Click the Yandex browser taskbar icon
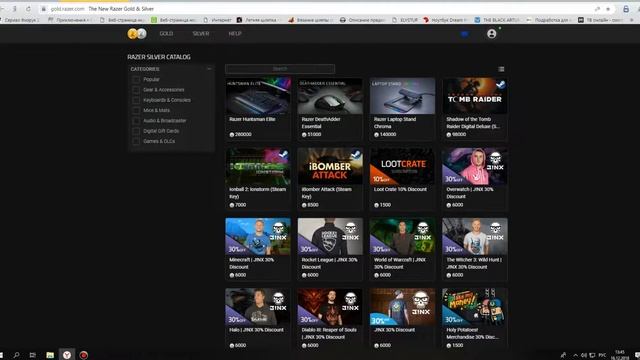This screenshot has width=640, height=360. point(67,355)
